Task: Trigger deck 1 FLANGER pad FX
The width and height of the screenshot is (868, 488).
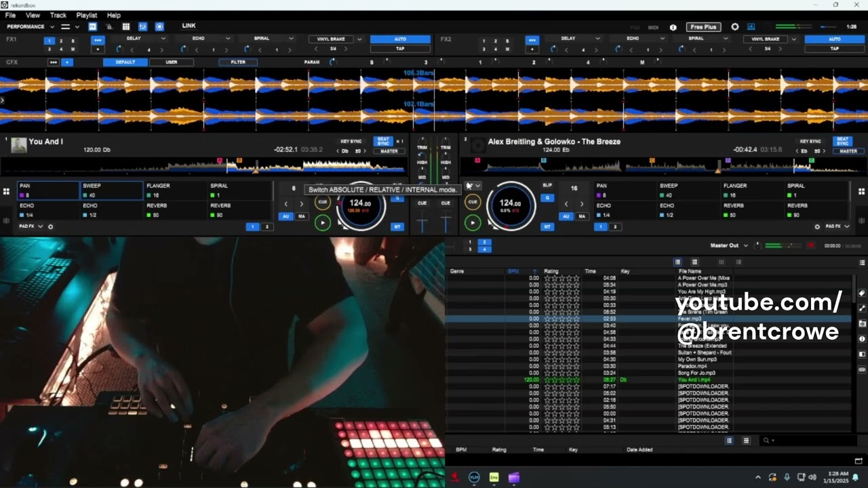Action: pyautogui.click(x=175, y=190)
